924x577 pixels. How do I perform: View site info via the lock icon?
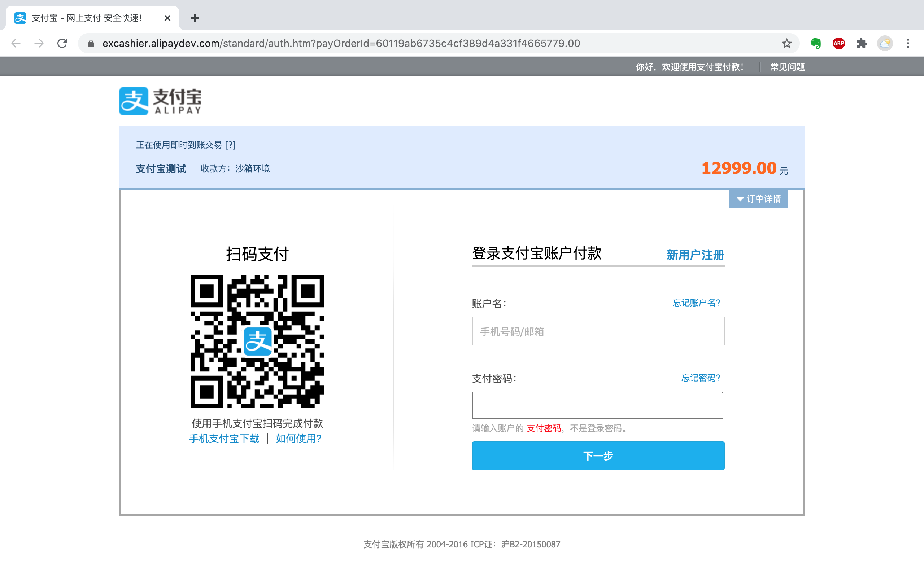click(x=91, y=44)
